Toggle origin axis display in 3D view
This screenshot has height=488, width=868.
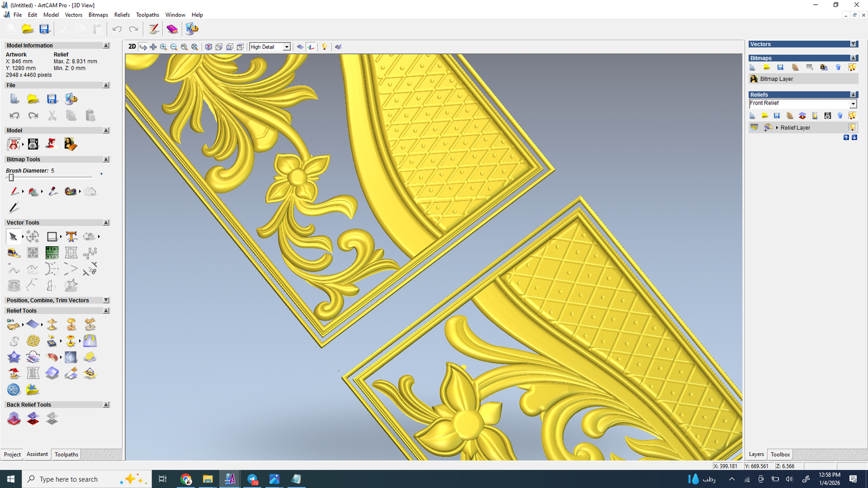point(311,47)
